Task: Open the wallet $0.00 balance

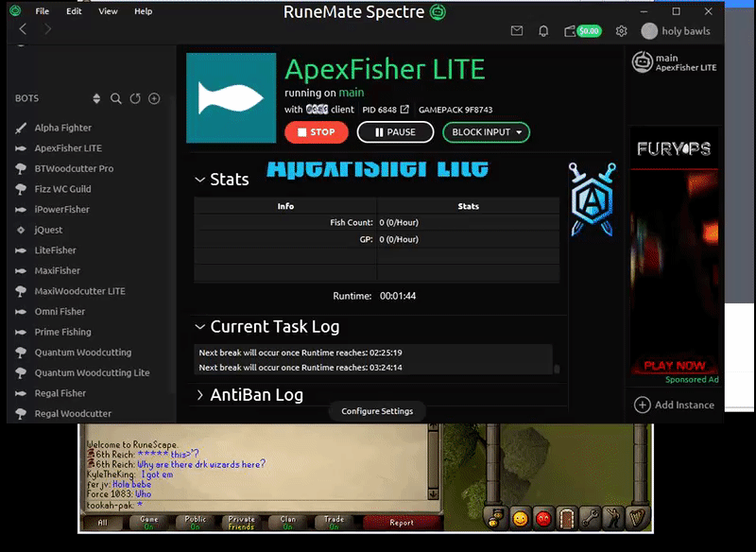Action: pos(583,31)
